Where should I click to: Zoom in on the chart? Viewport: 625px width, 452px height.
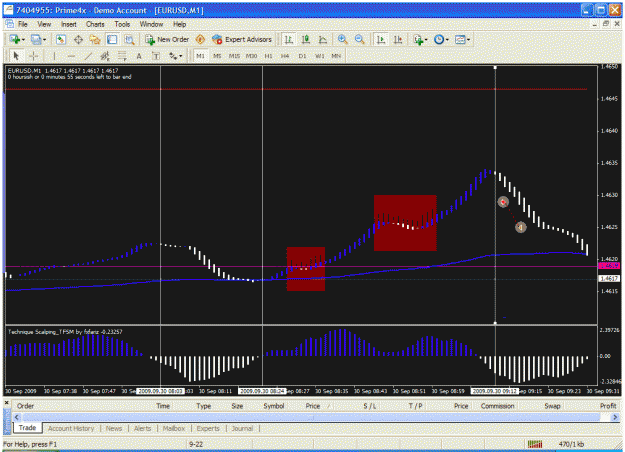[x=342, y=39]
